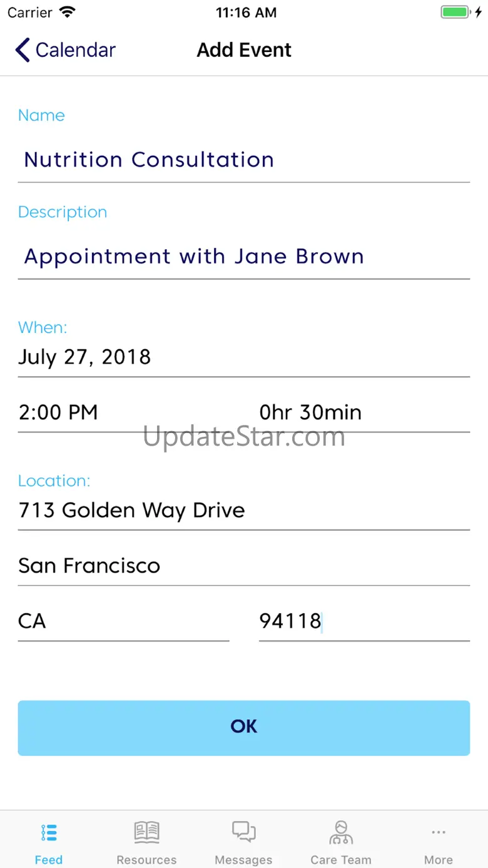488x868 pixels.
Task: Edit the Name field Nutrition Consultation
Action: 243,160
